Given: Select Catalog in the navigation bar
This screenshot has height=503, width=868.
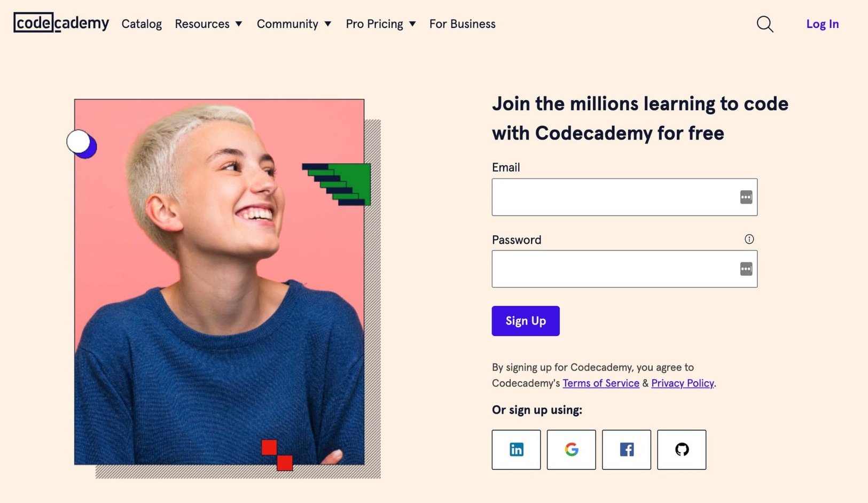Looking at the screenshot, I should (142, 24).
